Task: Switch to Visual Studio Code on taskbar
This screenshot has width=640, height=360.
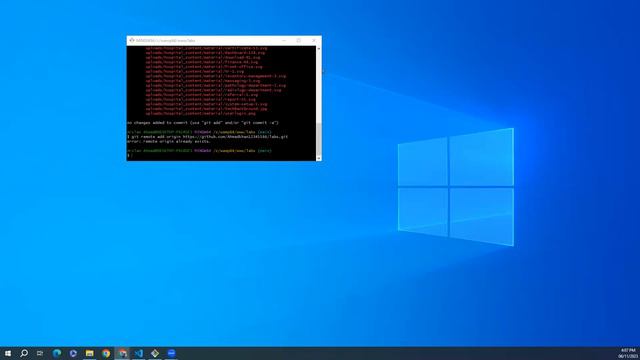Action: 139,353
